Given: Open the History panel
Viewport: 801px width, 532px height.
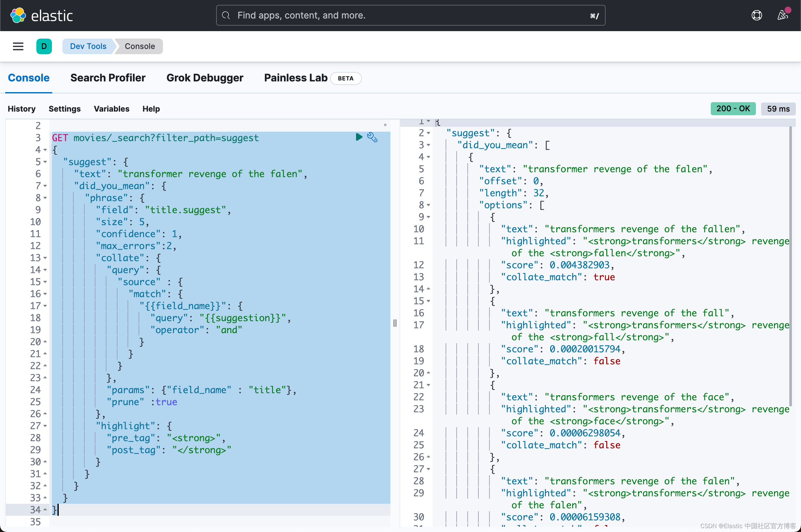Looking at the screenshot, I should (x=21, y=109).
